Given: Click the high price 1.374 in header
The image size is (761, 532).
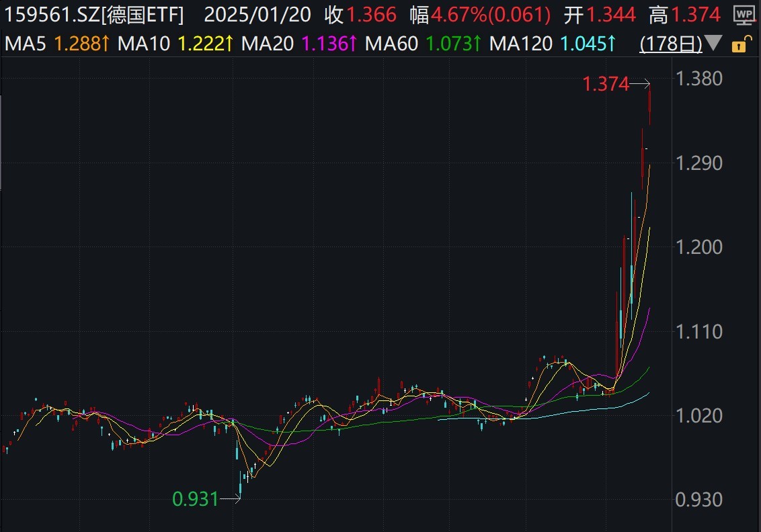Looking at the screenshot, I should tap(696, 15).
